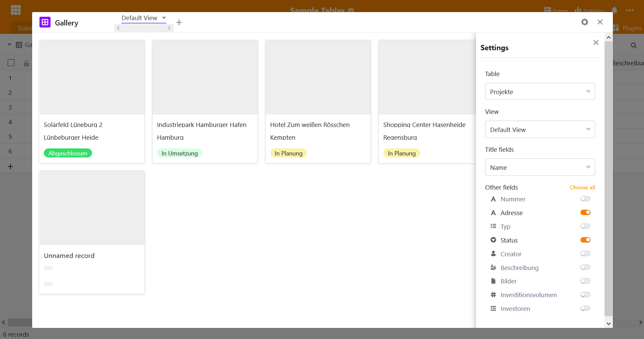Expand the Table dropdown showing Projekte
The width and height of the screenshot is (644, 339).
click(x=540, y=91)
